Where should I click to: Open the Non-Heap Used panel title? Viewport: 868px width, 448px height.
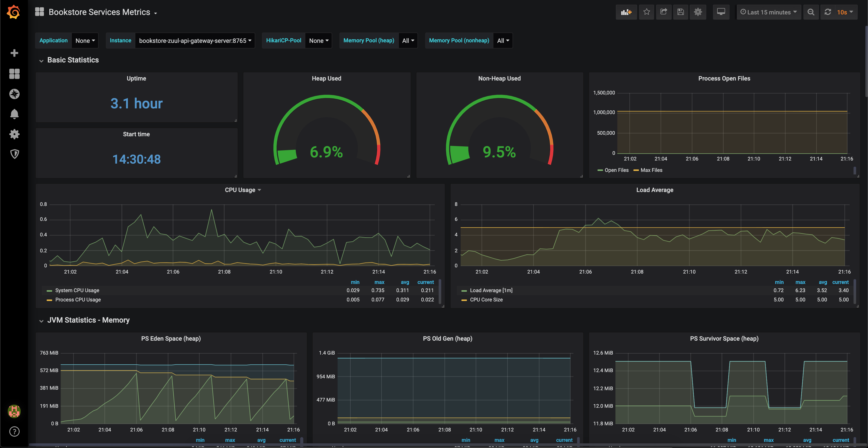pyautogui.click(x=499, y=78)
